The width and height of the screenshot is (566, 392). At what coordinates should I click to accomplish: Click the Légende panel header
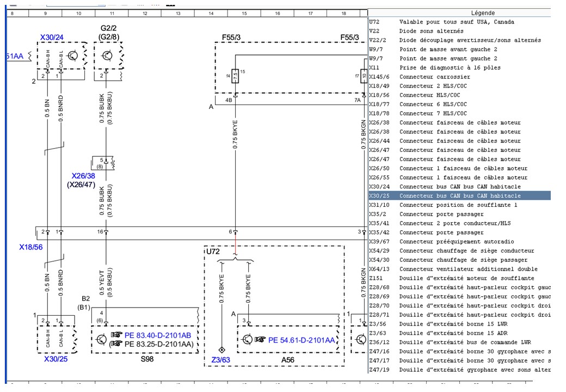pyautogui.click(x=459, y=13)
